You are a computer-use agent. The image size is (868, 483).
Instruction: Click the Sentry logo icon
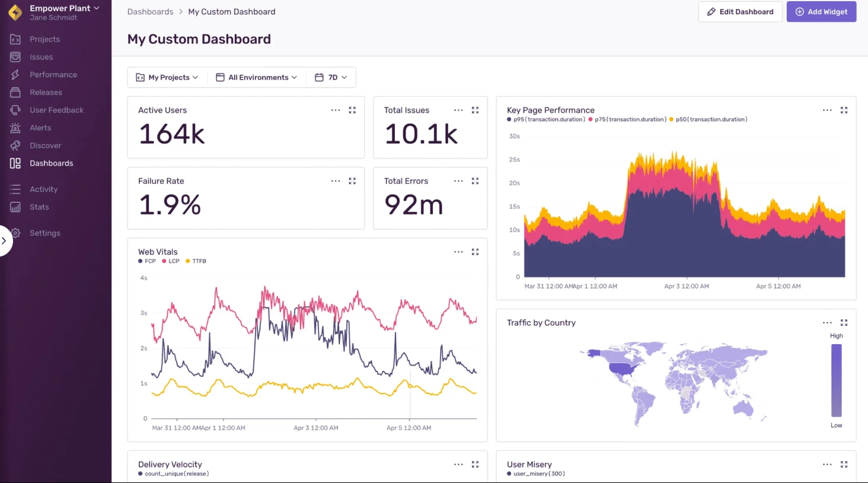pyautogui.click(x=15, y=12)
